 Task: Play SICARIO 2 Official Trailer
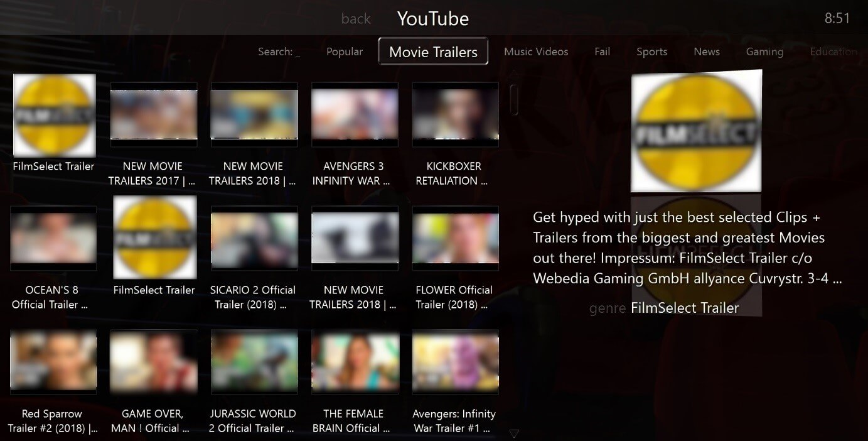254,238
